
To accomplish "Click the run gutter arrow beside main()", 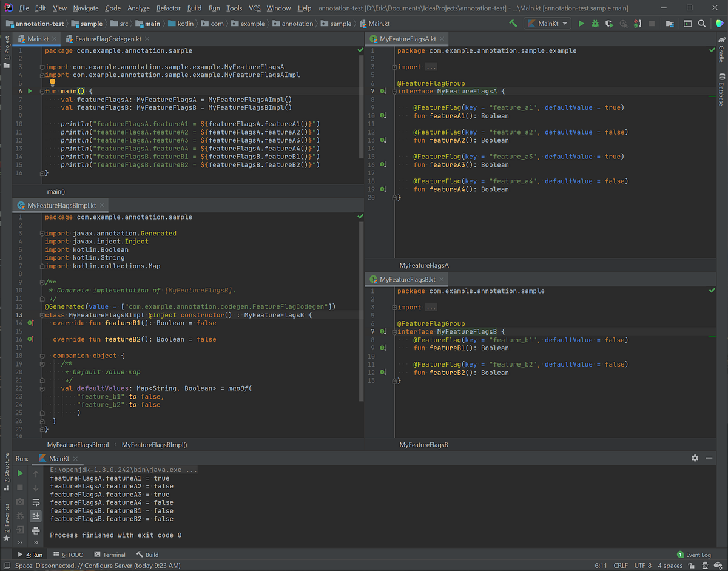I will 29,91.
